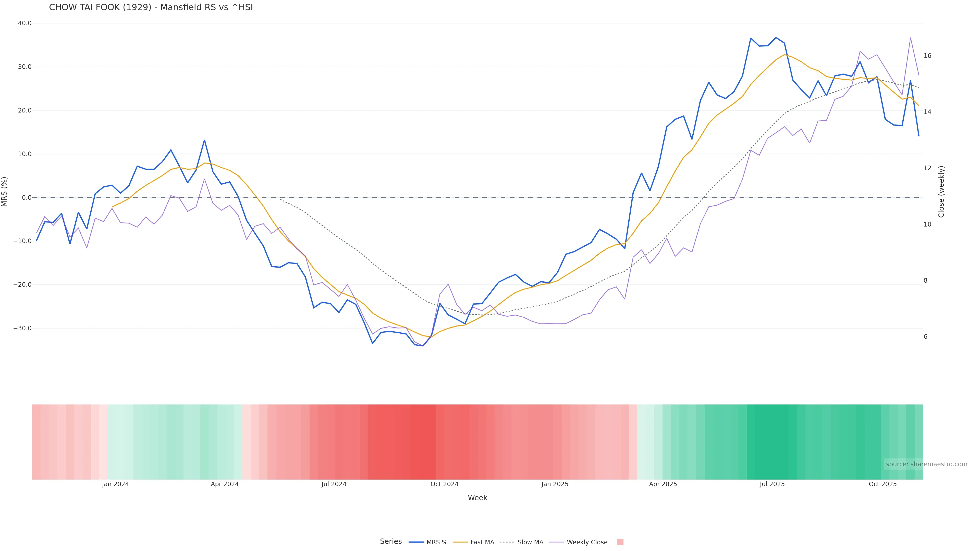Screen dimensions: 980x551
Task: Click the Apr 2025 axis label
Action: click(663, 484)
